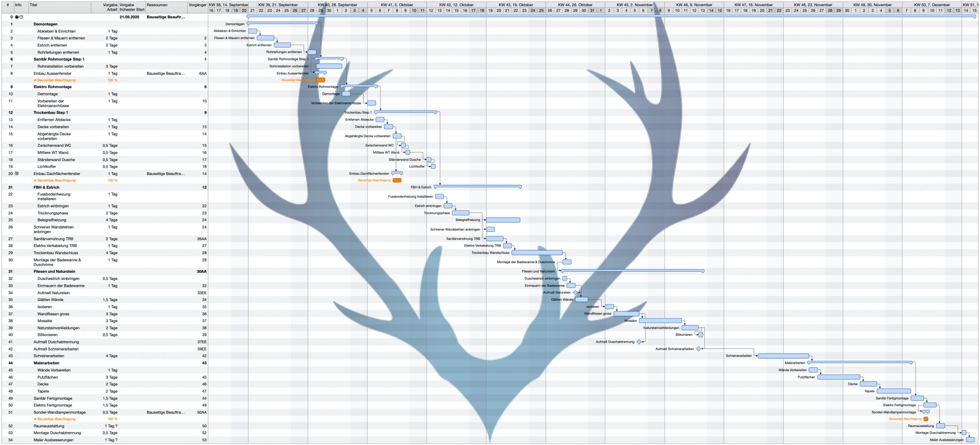The height and width of the screenshot is (445, 980).
Task: Click the Aufmaß Naturstein milestone diamond
Action: (575, 293)
